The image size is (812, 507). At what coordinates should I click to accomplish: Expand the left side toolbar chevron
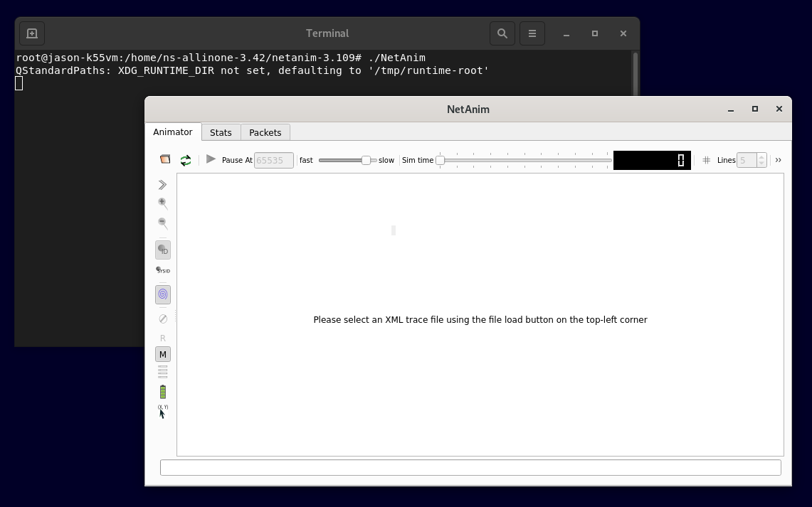(x=162, y=185)
